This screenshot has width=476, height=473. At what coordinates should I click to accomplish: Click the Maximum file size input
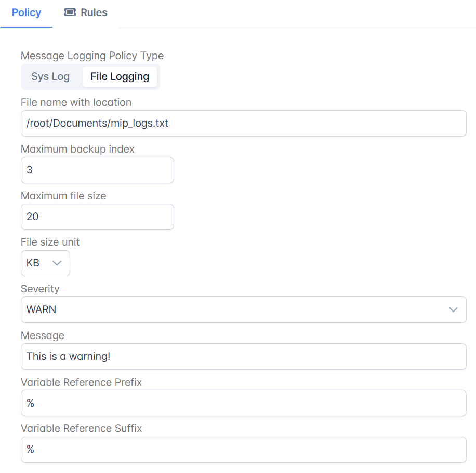point(98,217)
